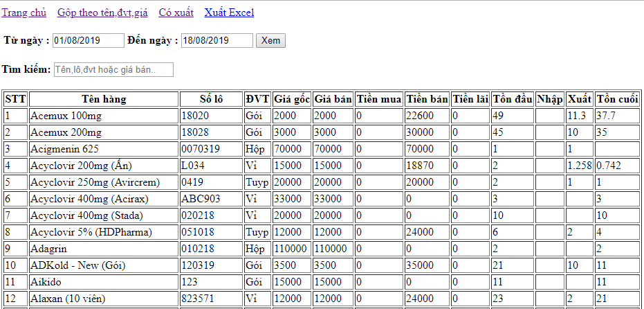Click the STT column header
Image resolution: width=644 pixels, height=309 pixels.
[x=16, y=99]
